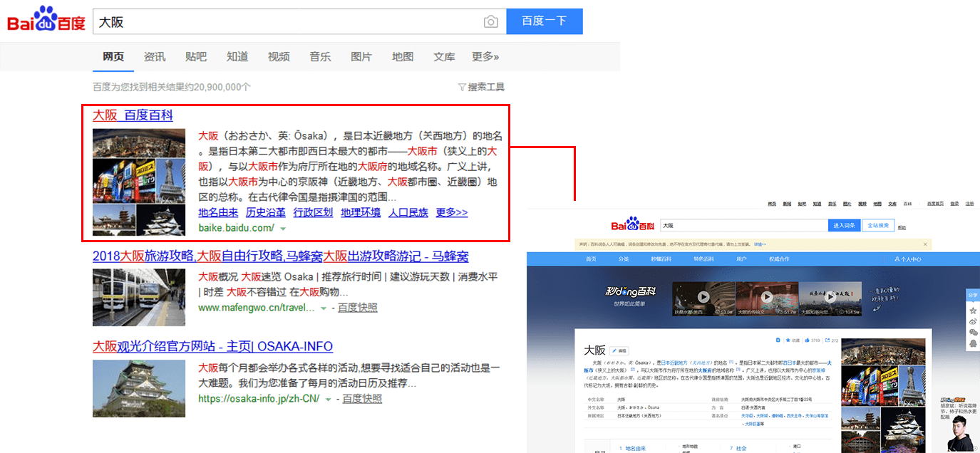
Task: Open 秒懂百科 in the Baike navigation bar
Action: pos(661,259)
